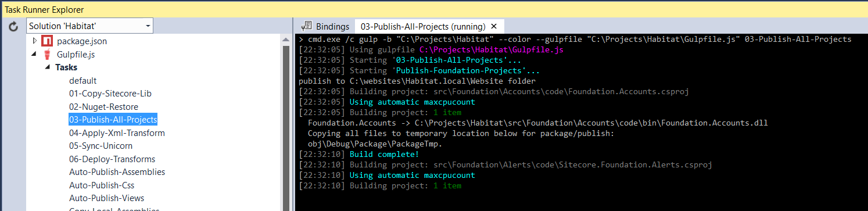Click the task tree vertical scrollbar
868x211 pixels.
click(285, 122)
